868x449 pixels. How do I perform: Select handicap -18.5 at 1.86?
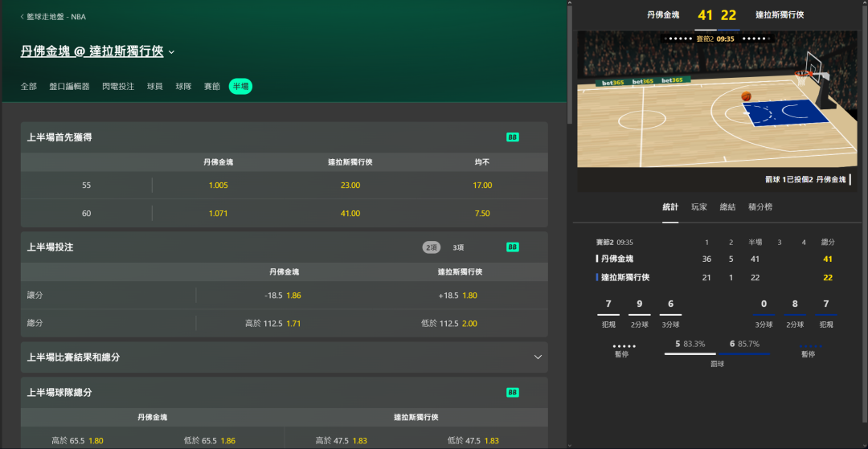coord(284,296)
